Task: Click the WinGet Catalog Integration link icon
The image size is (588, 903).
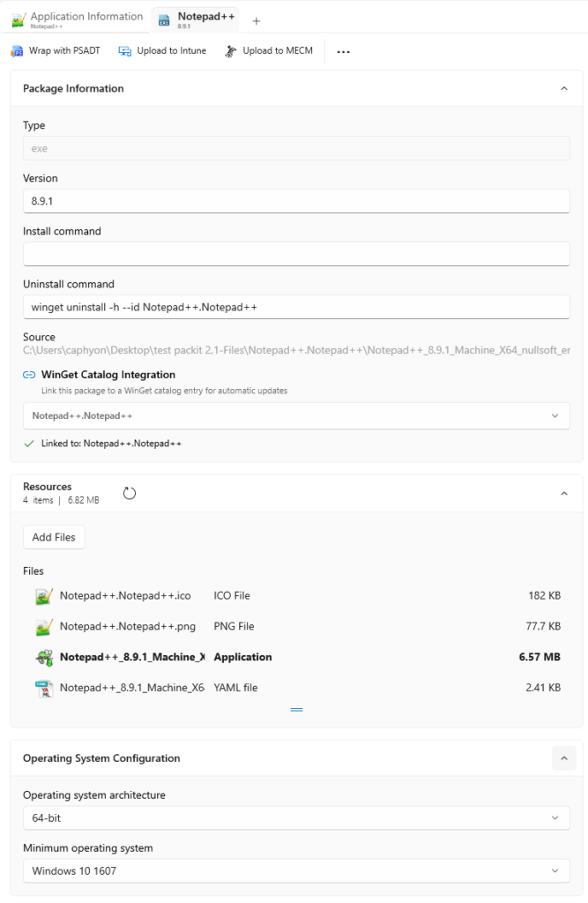Action: pos(29,375)
